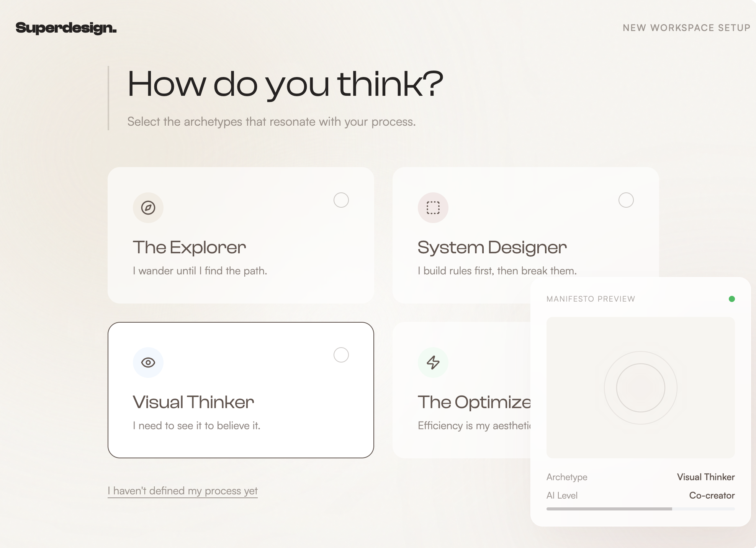Click "I wander until I find the path."
The height and width of the screenshot is (548, 756).
point(200,271)
